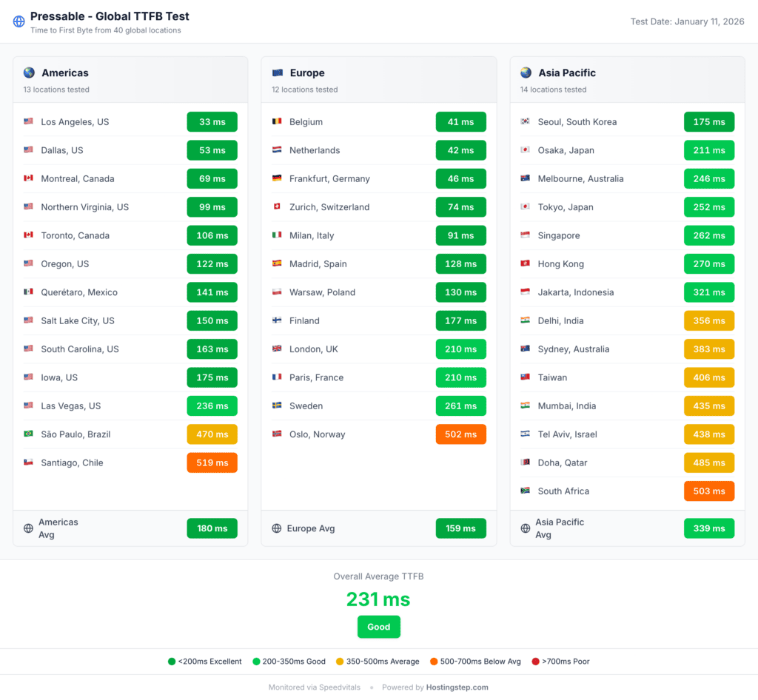Click the yellow Average legend dot
The width and height of the screenshot is (758, 700).
click(x=340, y=662)
